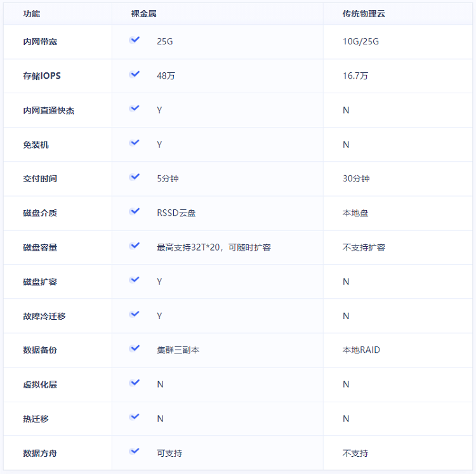
Task: Click the 裸金属 N value in 虚拟化层 row
Action: (x=161, y=384)
